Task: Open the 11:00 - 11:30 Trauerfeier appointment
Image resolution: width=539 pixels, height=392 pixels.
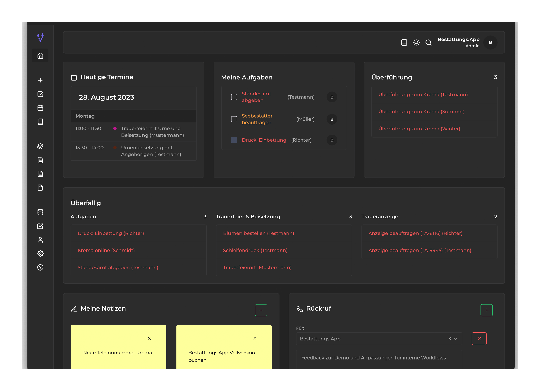Action: [134, 132]
